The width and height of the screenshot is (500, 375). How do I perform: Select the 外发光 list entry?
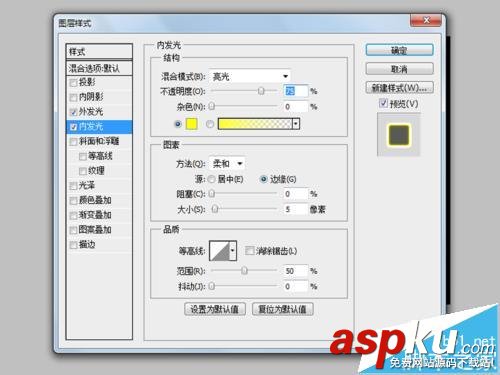click(x=99, y=112)
